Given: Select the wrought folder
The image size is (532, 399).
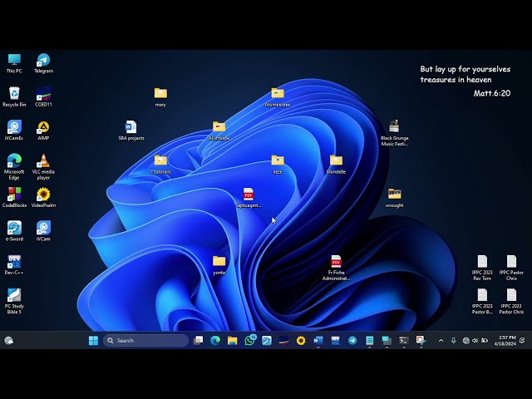Looking at the screenshot, I should [x=394, y=198].
